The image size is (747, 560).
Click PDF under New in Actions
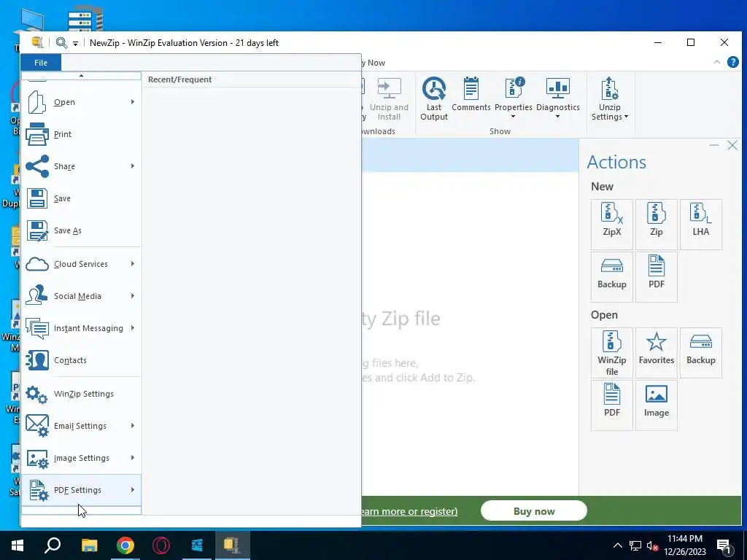click(x=656, y=276)
